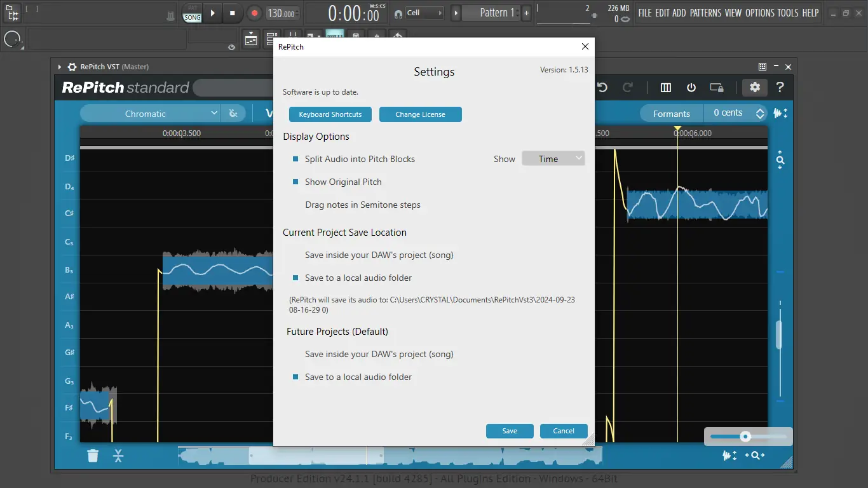The image size is (868, 488).
Task: Click the vertical zoom magnifier icon
Action: point(780,160)
